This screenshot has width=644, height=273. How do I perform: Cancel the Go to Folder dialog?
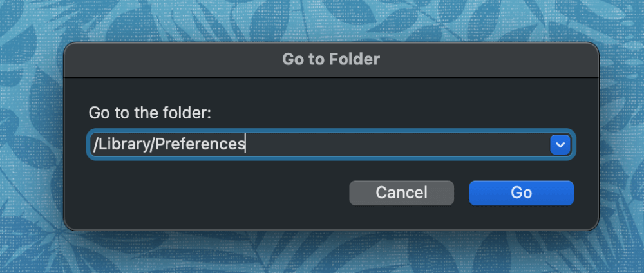click(x=401, y=193)
